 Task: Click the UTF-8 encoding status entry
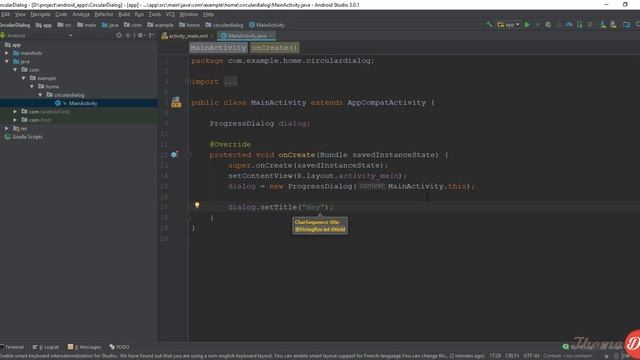point(531,356)
